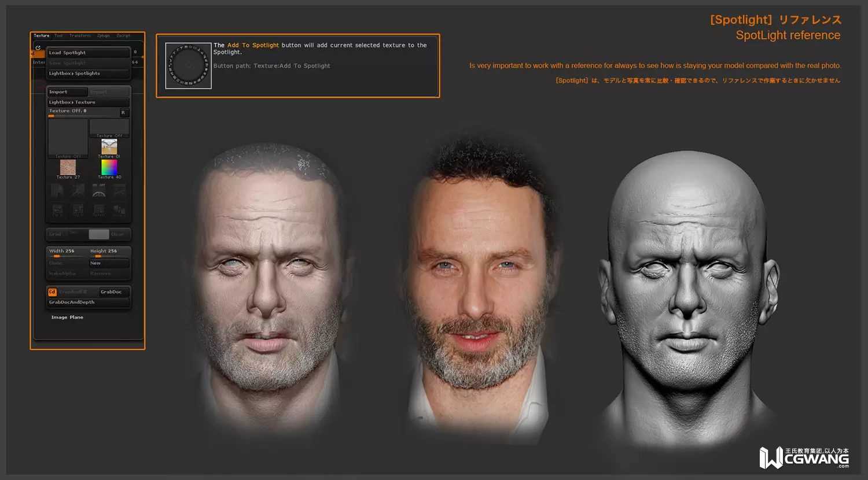Expand the Image Plane section

coord(67,317)
